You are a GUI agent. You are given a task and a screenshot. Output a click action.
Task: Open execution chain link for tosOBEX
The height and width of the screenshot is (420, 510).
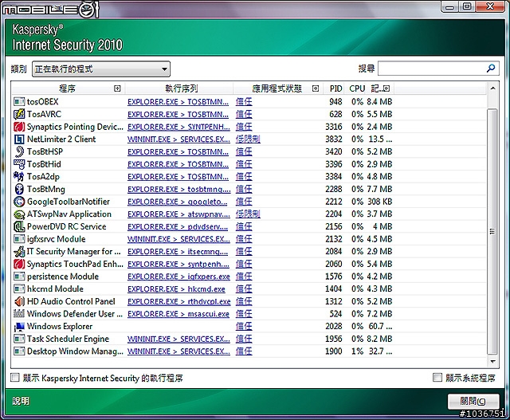click(x=178, y=102)
